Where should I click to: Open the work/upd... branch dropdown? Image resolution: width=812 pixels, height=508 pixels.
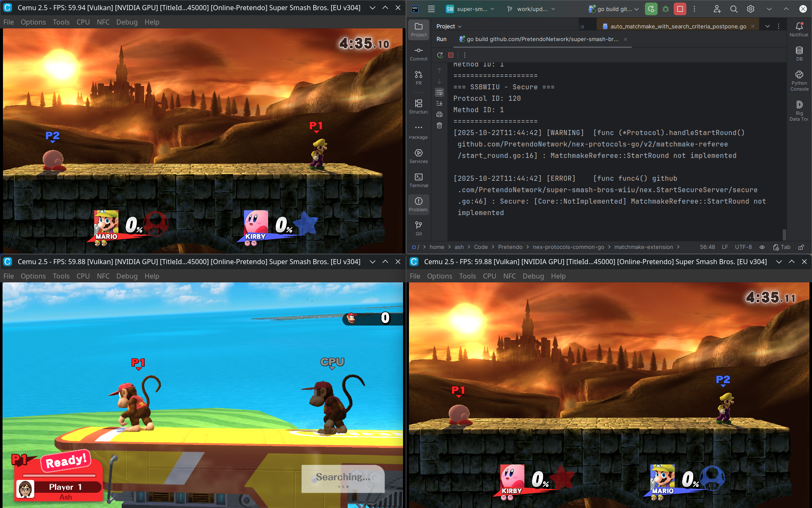tap(531, 9)
